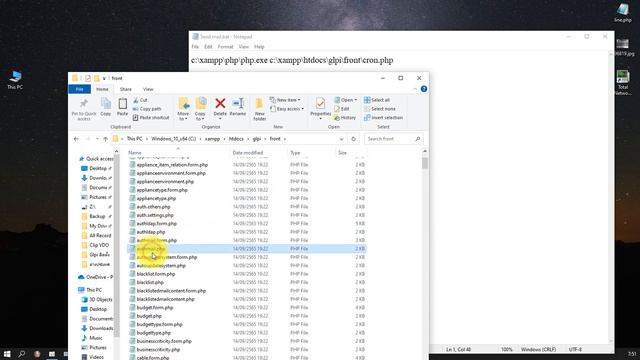
Task: Click in Notepad text area command line
Action: pyautogui.click(x=292, y=60)
